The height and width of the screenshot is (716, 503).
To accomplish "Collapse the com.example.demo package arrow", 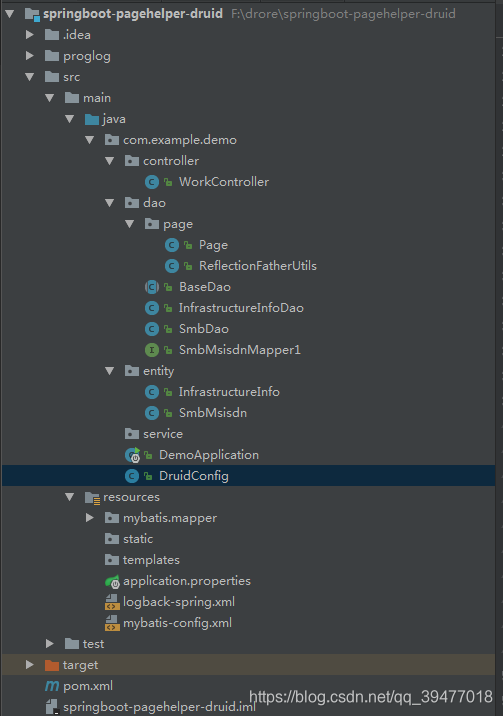I will pos(90,140).
